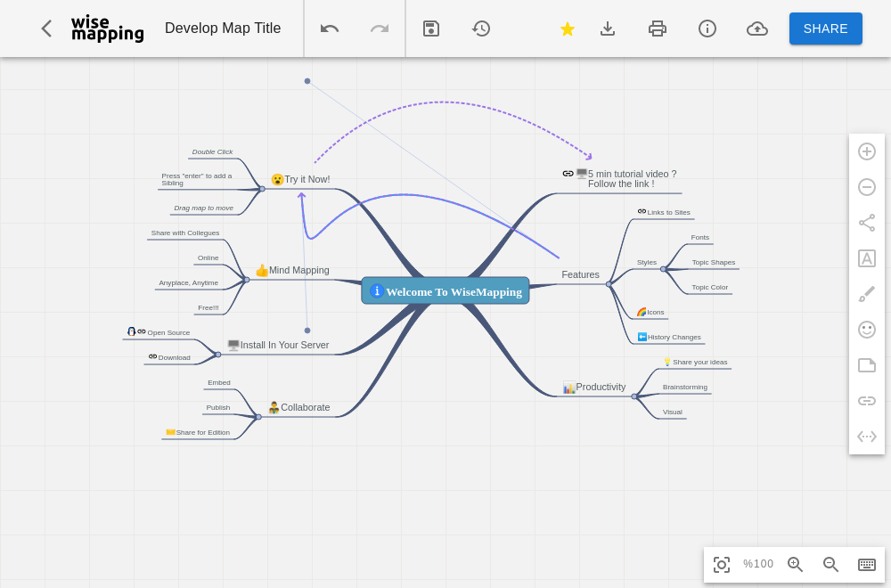Undo the last change
The image size is (891, 588).
(x=330, y=29)
